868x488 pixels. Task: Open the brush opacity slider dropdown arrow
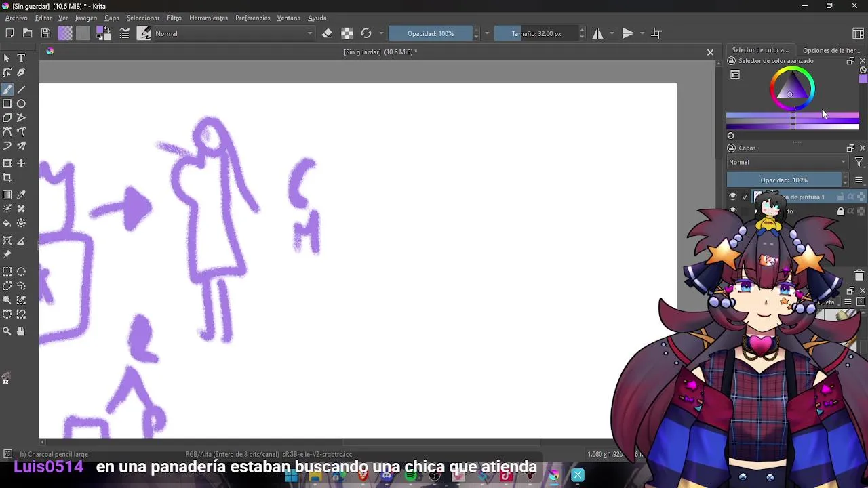[487, 33]
